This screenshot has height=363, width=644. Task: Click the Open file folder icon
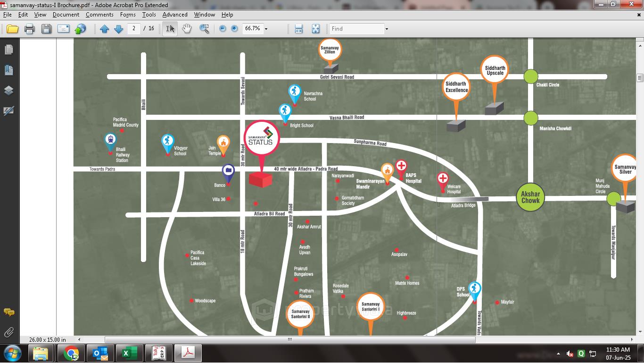[12, 29]
